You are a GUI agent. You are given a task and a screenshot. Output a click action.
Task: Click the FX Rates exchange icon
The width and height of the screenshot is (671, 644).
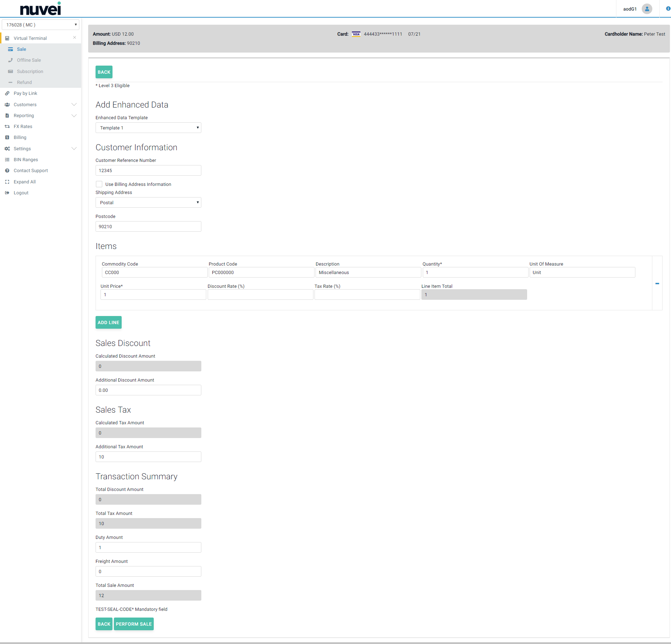[x=7, y=127]
